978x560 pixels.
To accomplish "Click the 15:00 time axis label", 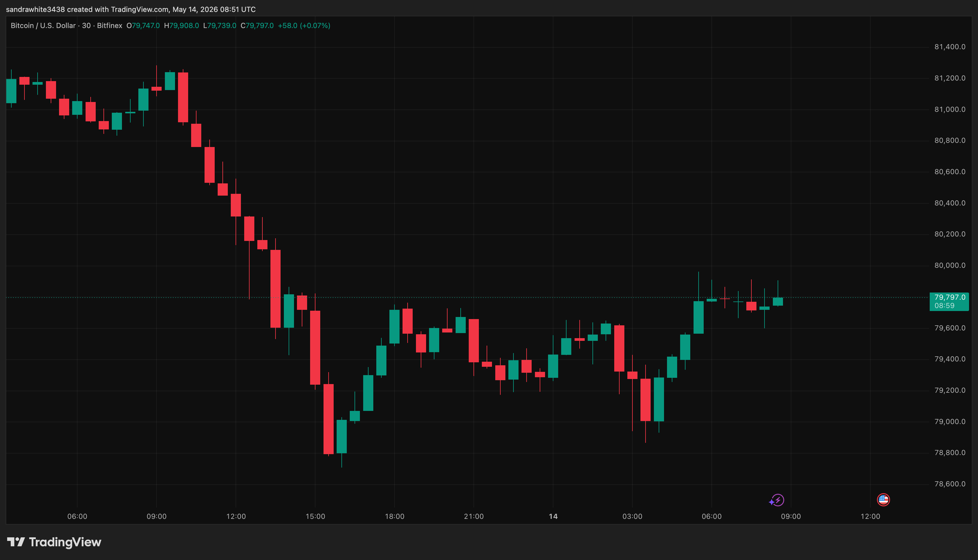I will pyautogui.click(x=315, y=516).
